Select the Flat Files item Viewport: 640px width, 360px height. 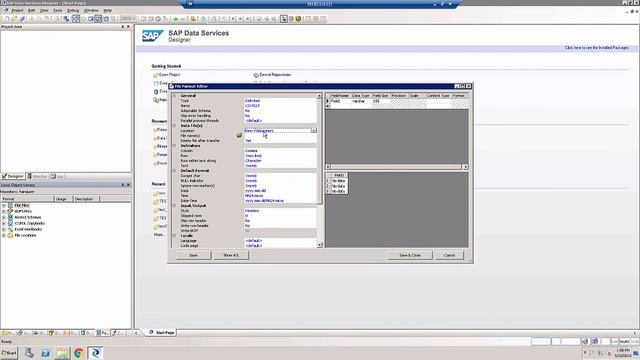[22, 206]
